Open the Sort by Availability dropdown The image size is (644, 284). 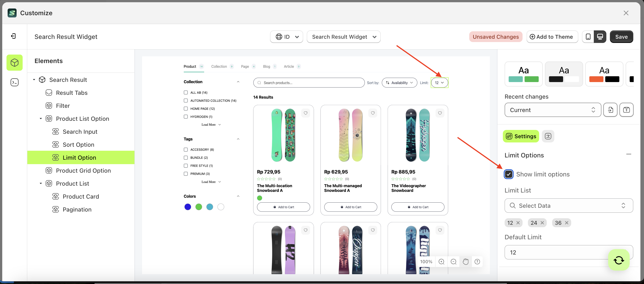click(x=399, y=83)
